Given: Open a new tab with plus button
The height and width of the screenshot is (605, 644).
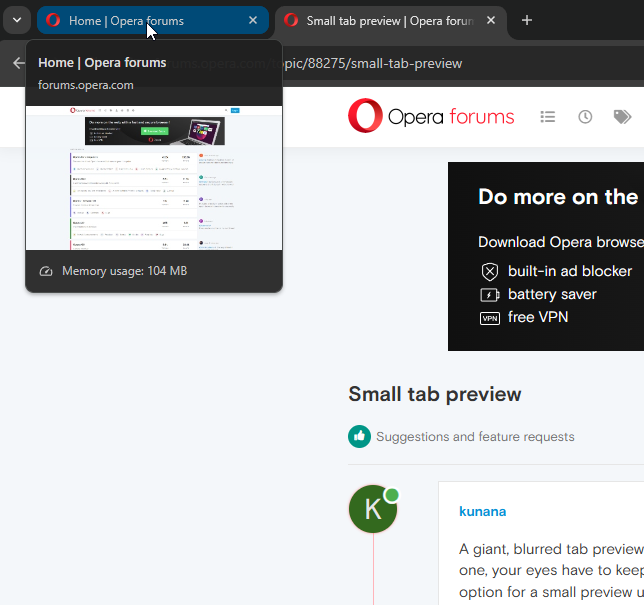Looking at the screenshot, I should pyautogui.click(x=527, y=20).
